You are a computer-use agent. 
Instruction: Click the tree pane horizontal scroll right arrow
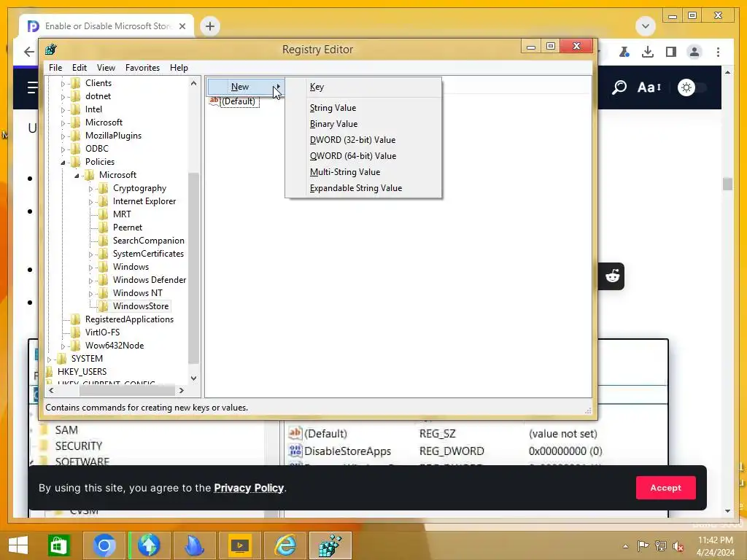pyautogui.click(x=182, y=391)
